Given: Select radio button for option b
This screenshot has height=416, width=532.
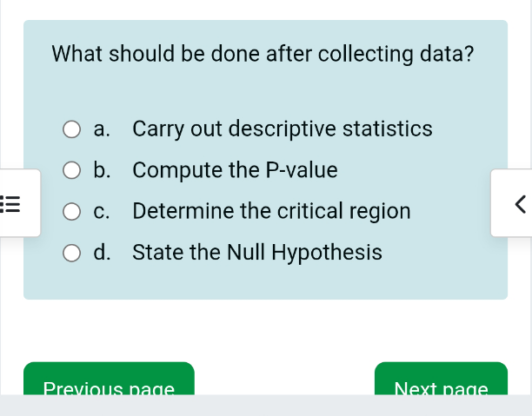Looking at the screenshot, I should click(x=72, y=171).
